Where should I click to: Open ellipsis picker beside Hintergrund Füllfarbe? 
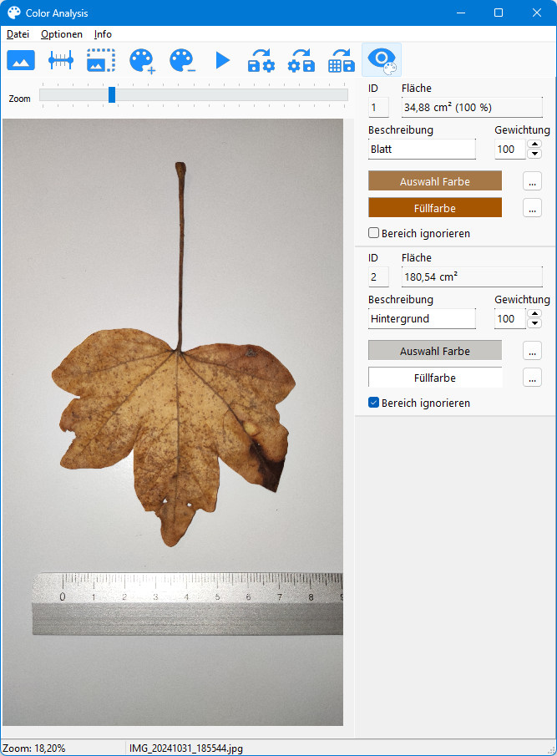click(532, 378)
